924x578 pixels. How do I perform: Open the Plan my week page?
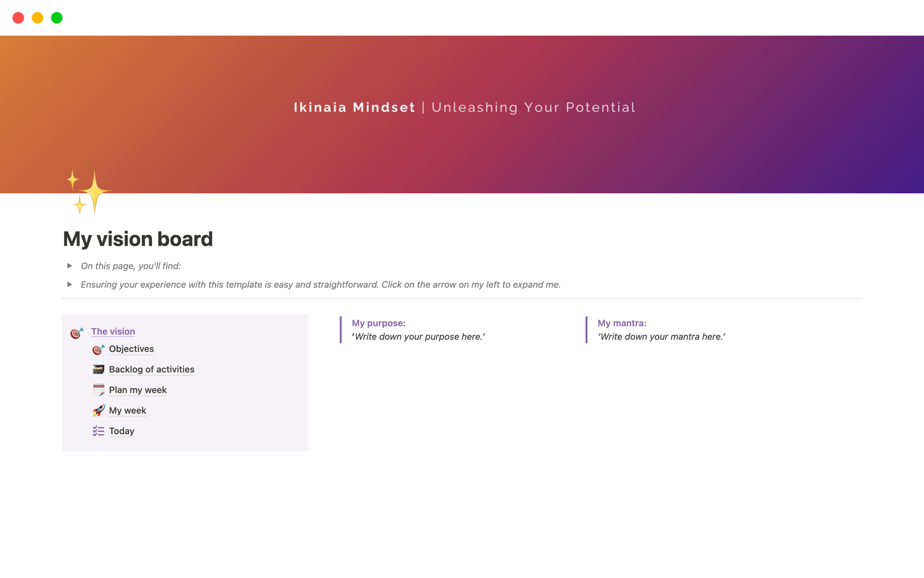point(138,390)
